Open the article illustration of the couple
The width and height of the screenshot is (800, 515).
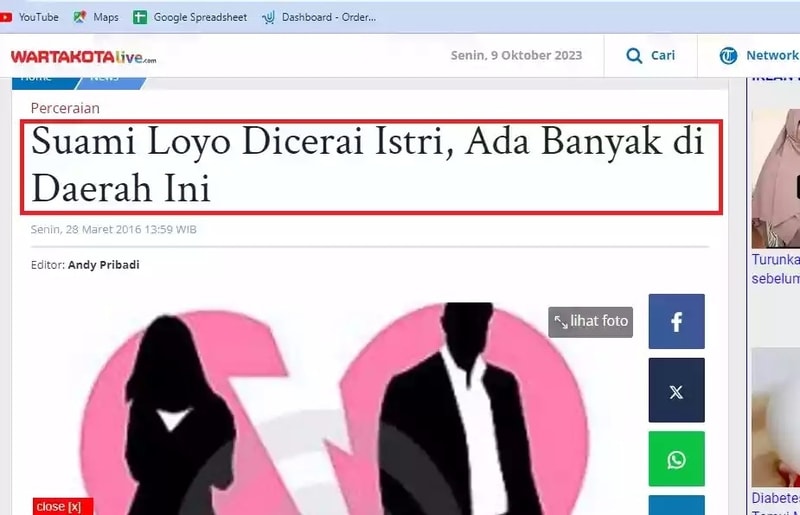tap(332, 408)
